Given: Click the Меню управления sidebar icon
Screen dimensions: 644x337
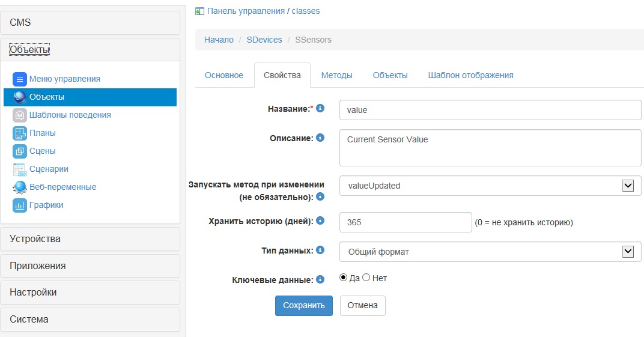Looking at the screenshot, I should (x=20, y=79).
